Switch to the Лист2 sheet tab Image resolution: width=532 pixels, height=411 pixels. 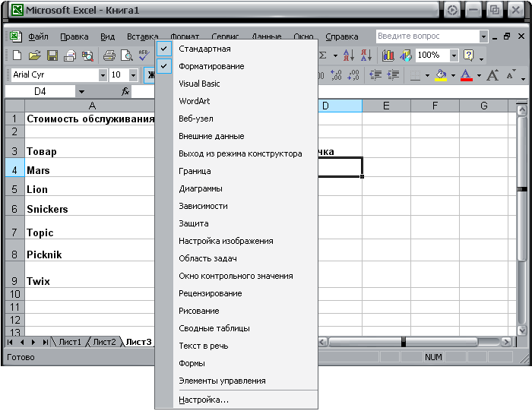[104, 342]
